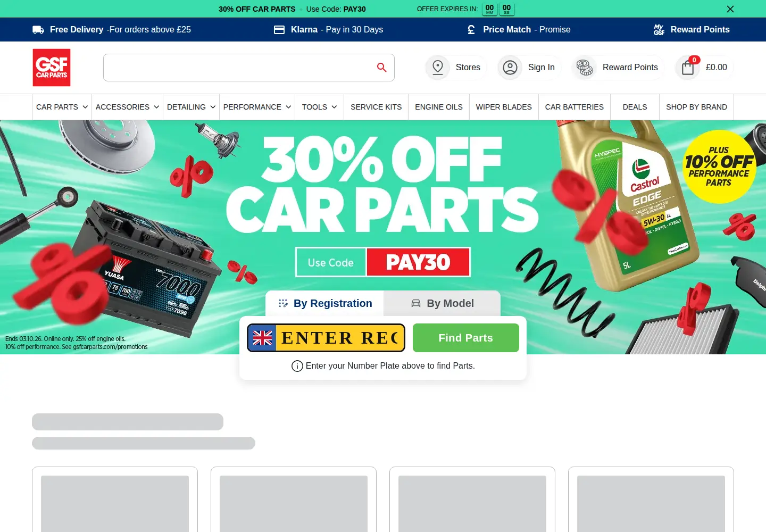This screenshot has width=766, height=532.
Task: Open the Car Batteries menu item
Action: [x=574, y=107]
